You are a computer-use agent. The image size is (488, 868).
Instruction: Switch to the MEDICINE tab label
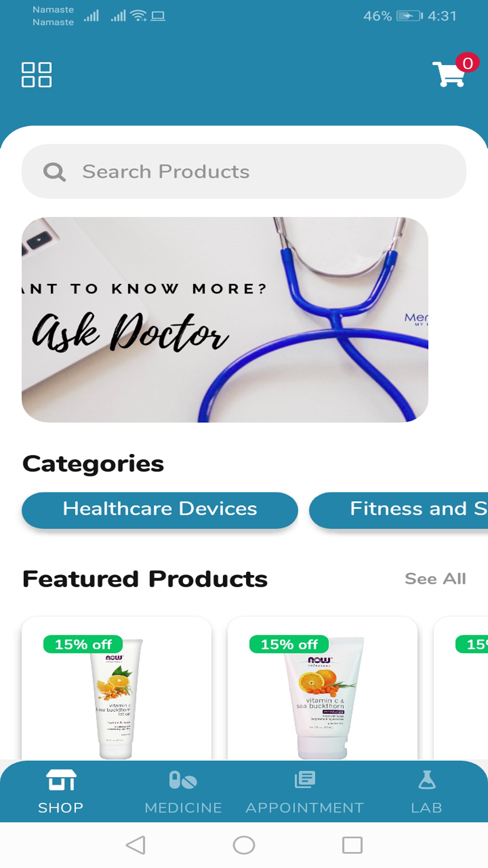click(183, 807)
